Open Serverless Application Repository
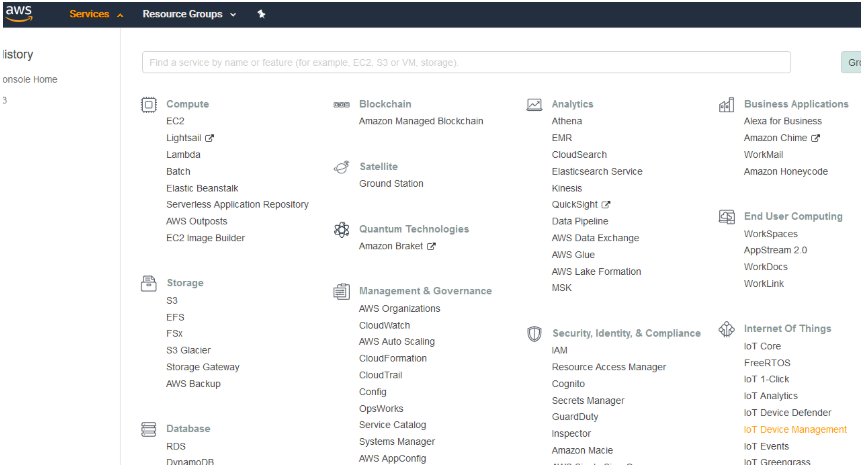Screen dimensions: 864x471 (x=237, y=204)
